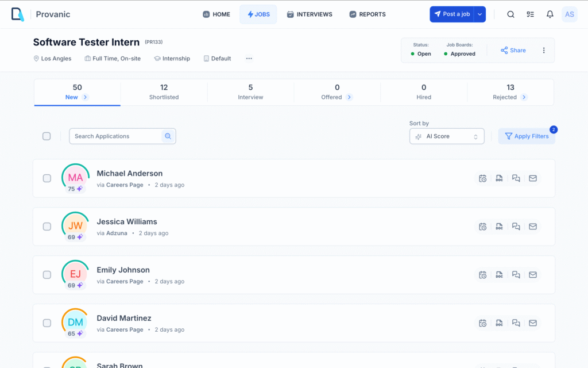
Task: Open the notifications bell
Action: pyautogui.click(x=550, y=14)
